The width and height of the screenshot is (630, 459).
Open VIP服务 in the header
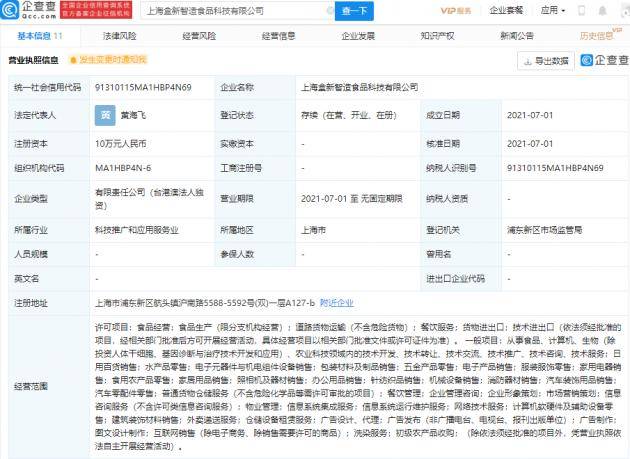coord(456,10)
